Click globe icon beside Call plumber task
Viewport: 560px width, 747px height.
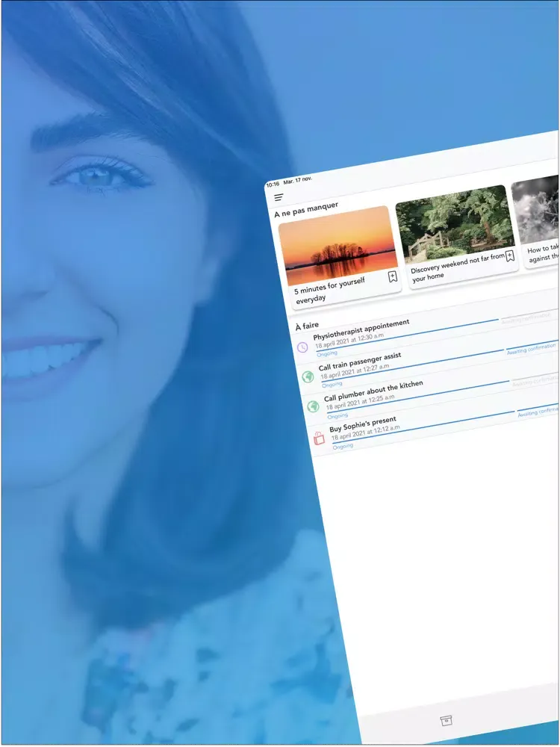tap(313, 406)
